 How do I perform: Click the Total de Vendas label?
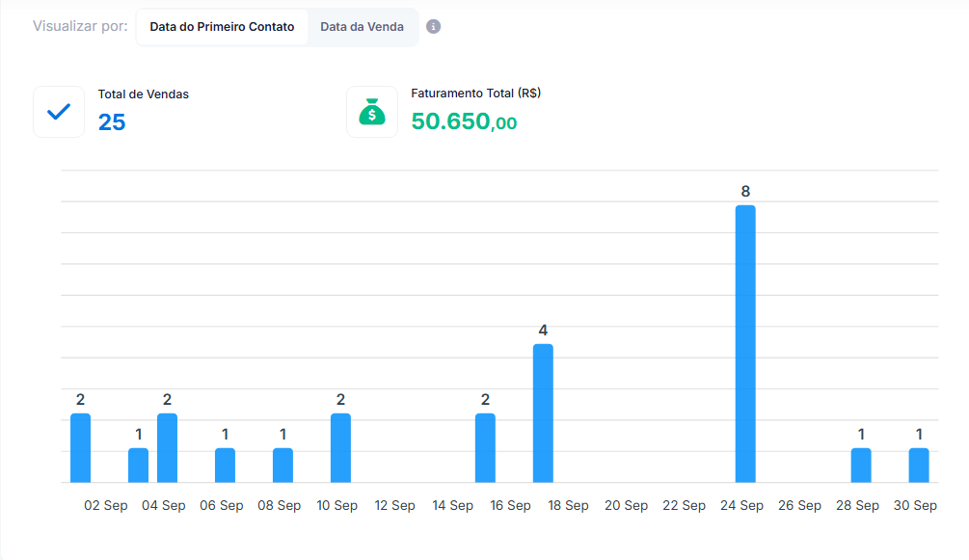coord(144,93)
